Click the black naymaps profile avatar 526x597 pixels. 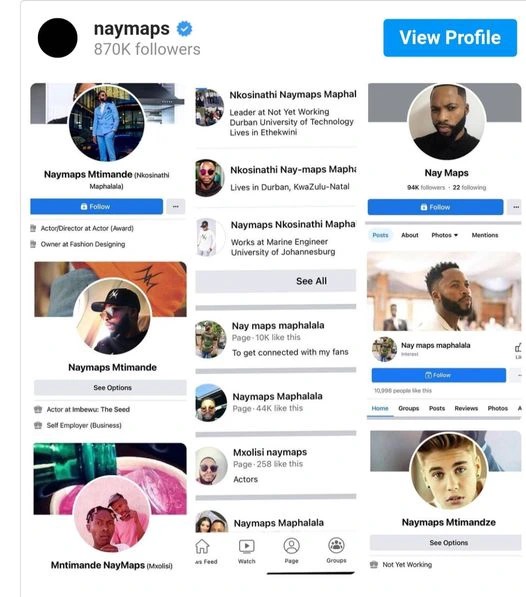tap(57, 38)
